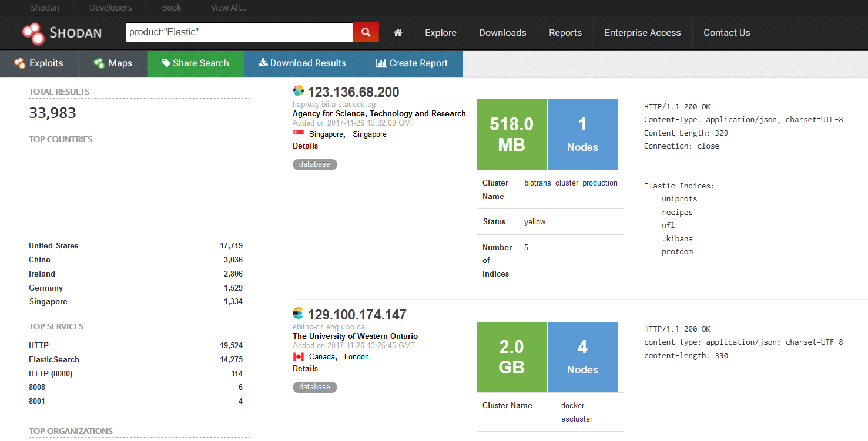Screen dimensions: 868x441
Task: Open The University of Western Ontario link
Action: [355, 336]
